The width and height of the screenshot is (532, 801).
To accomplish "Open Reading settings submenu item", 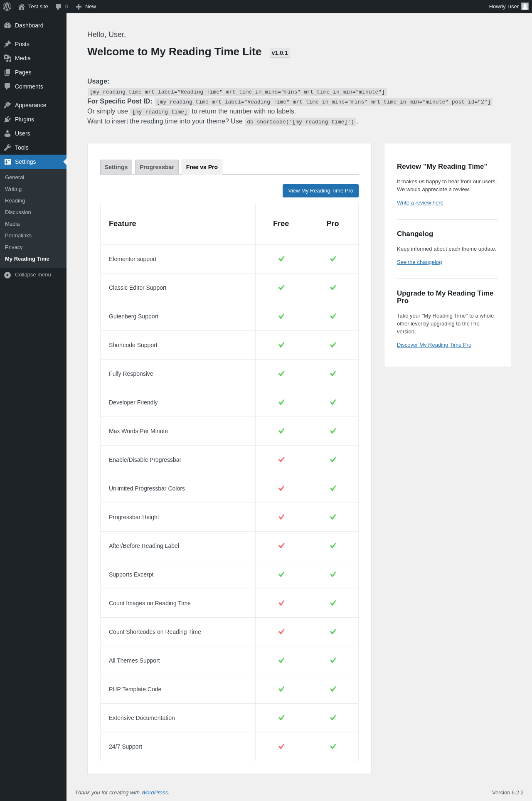I will pyautogui.click(x=15, y=201).
